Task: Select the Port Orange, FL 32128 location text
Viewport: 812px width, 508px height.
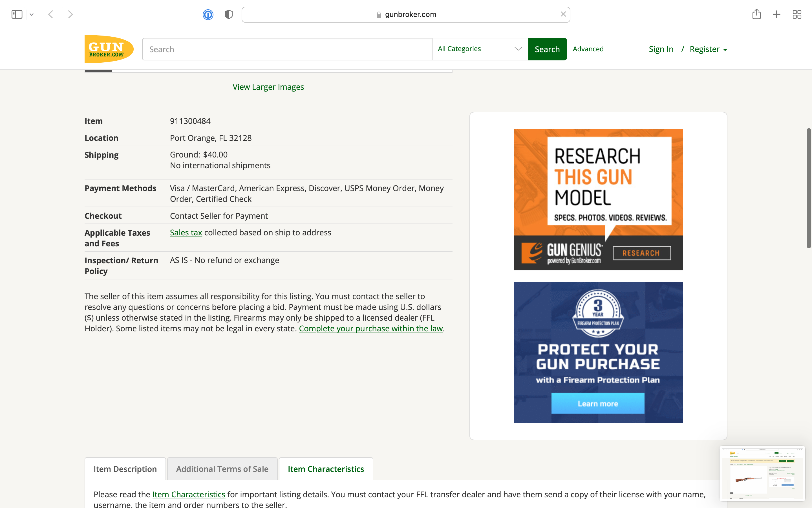Action: point(211,138)
